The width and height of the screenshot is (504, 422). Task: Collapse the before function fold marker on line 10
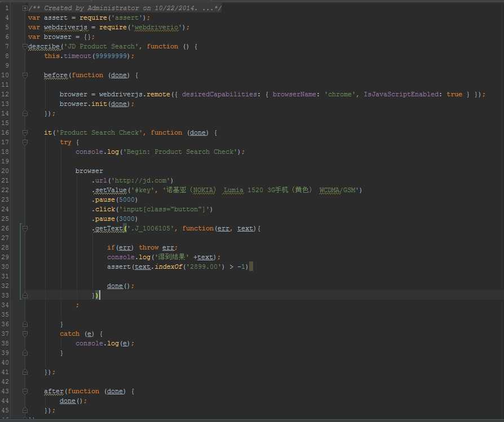pos(25,75)
